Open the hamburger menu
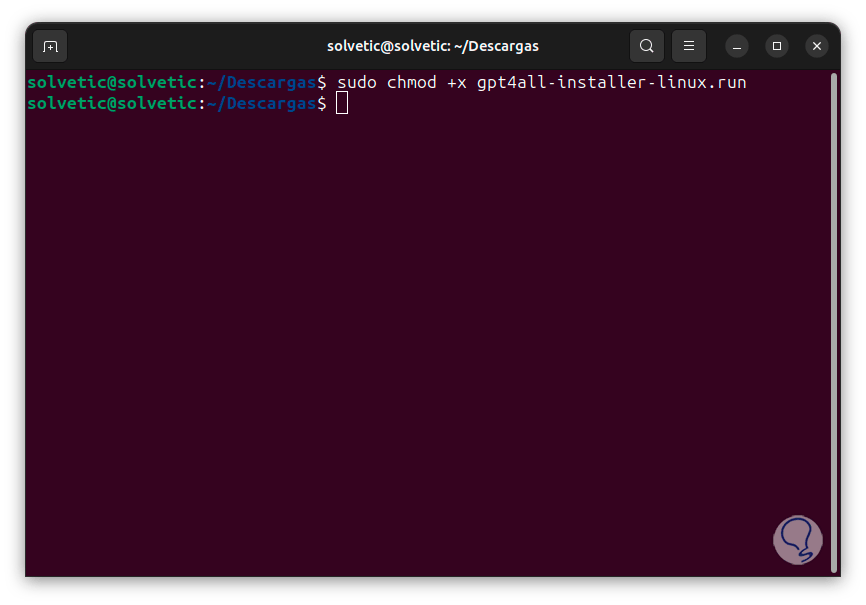The width and height of the screenshot is (866, 605). pos(689,46)
